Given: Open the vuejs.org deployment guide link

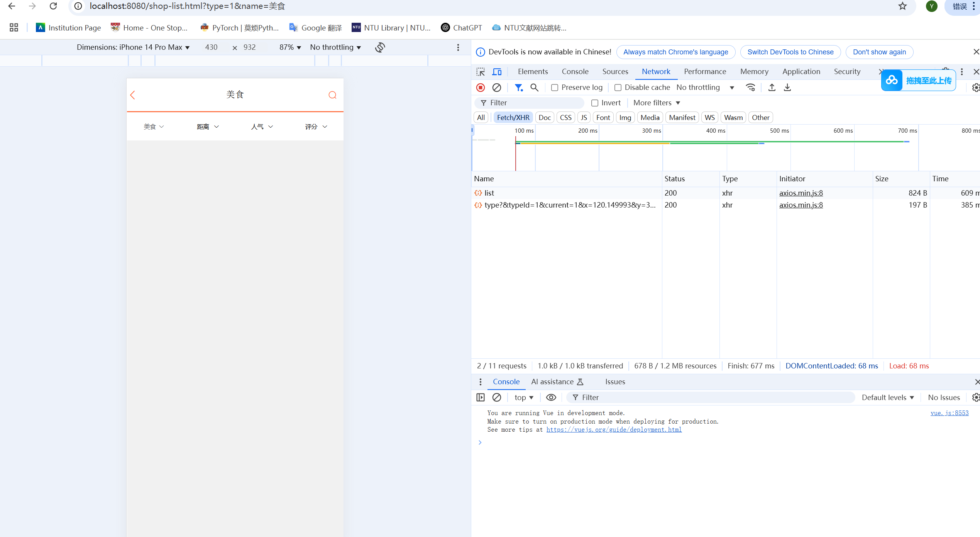Looking at the screenshot, I should 614,429.
